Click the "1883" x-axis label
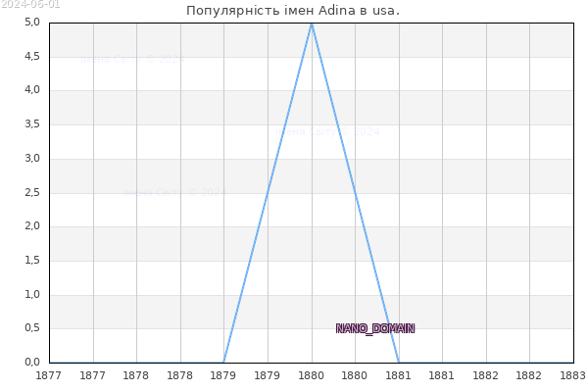The width and height of the screenshot is (588, 392). 573,375
